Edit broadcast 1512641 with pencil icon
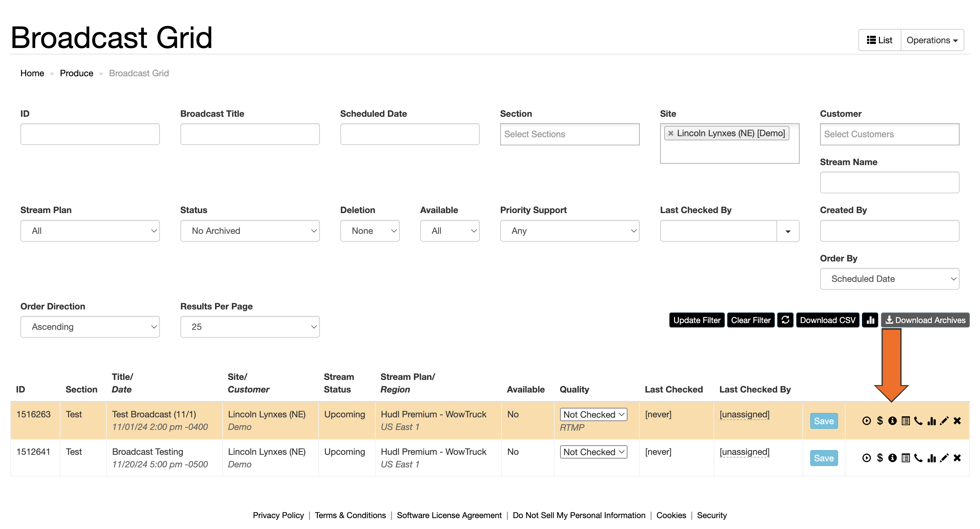This screenshot has width=980, height=529. pos(944,458)
